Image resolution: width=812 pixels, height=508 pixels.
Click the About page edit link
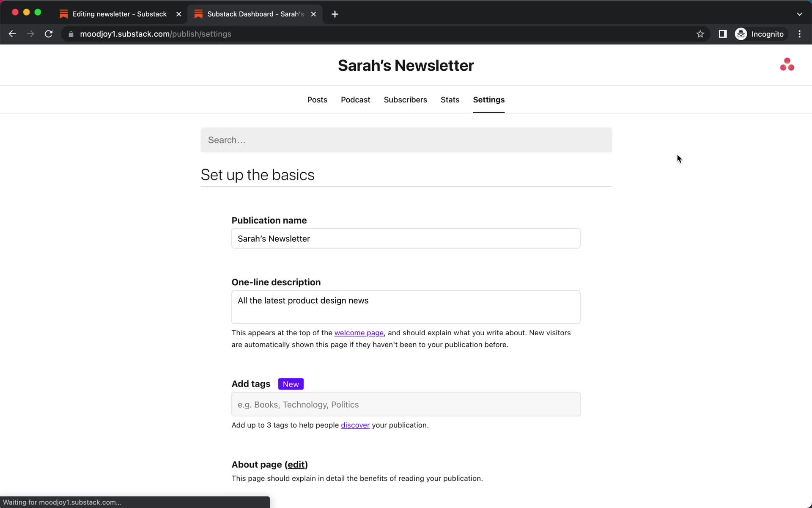296,464
